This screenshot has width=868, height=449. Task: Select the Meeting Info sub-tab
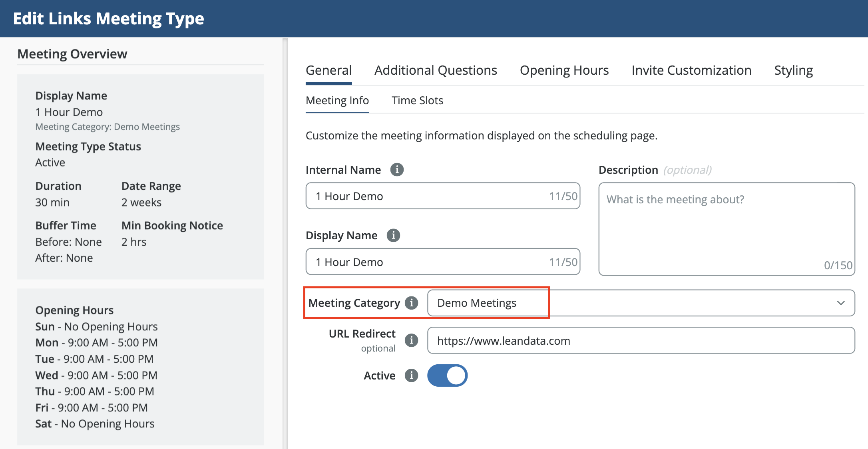pos(337,100)
